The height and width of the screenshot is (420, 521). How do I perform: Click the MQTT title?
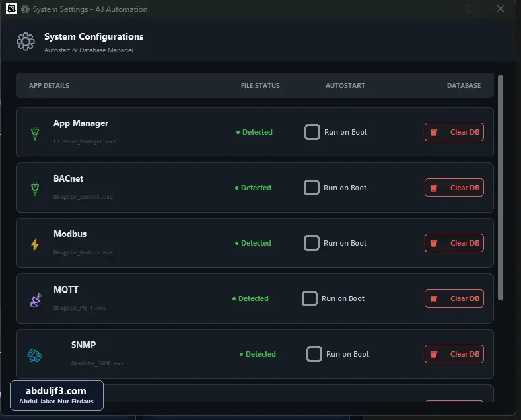pos(66,289)
